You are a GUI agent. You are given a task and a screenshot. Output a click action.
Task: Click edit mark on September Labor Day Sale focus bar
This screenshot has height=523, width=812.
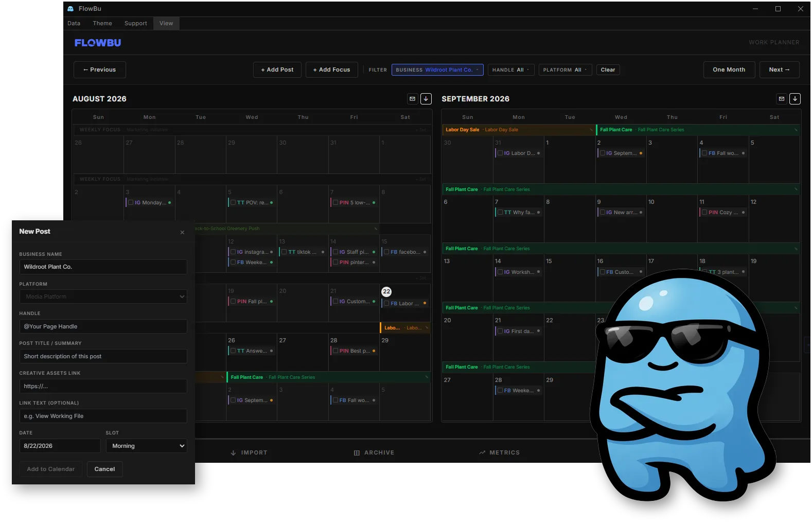591,130
